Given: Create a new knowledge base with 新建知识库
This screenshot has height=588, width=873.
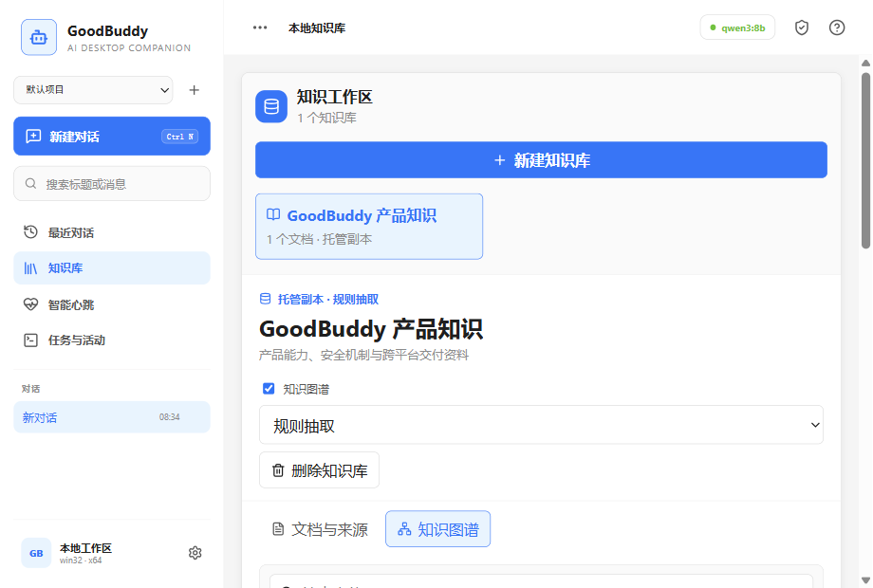Looking at the screenshot, I should click(x=541, y=160).
